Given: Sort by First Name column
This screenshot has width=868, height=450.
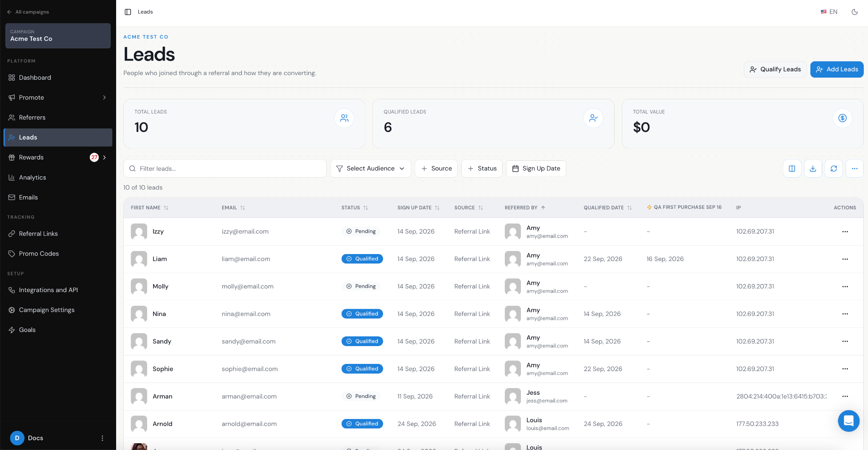Looking at the screenshot, I should click(150, 208).
